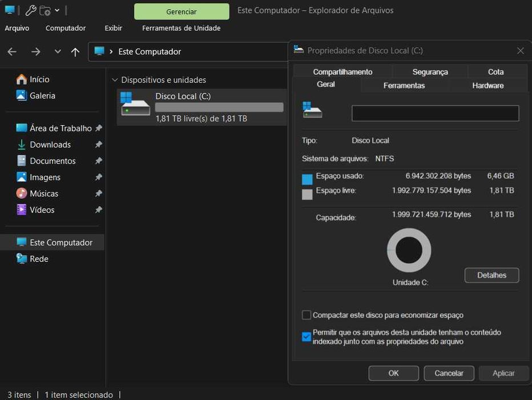Click the 1 item selecionado status text
Screen dimensions: 532x400
79,395
